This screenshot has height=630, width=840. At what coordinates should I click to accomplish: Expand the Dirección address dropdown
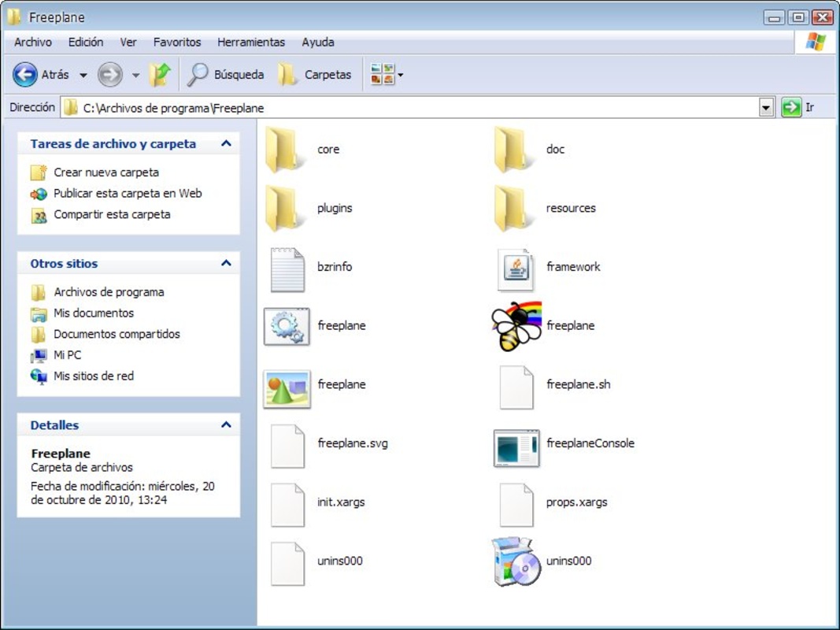[766, 108]
